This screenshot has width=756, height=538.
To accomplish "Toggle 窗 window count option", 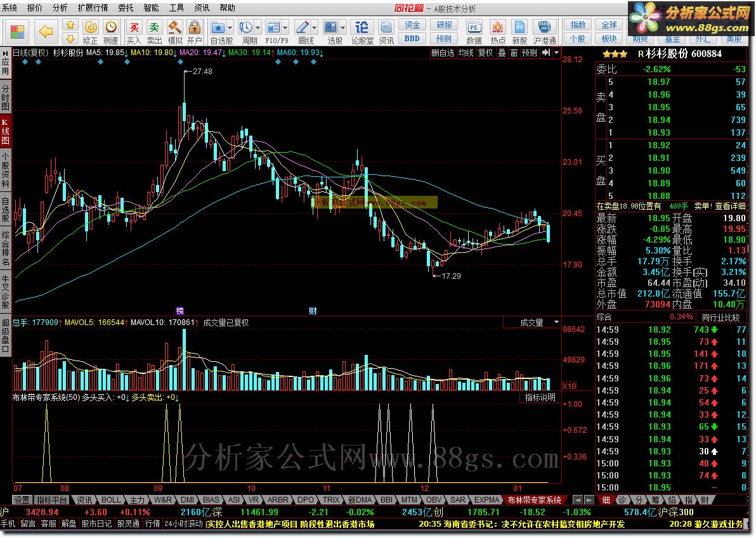I will [x=514, y=53].
